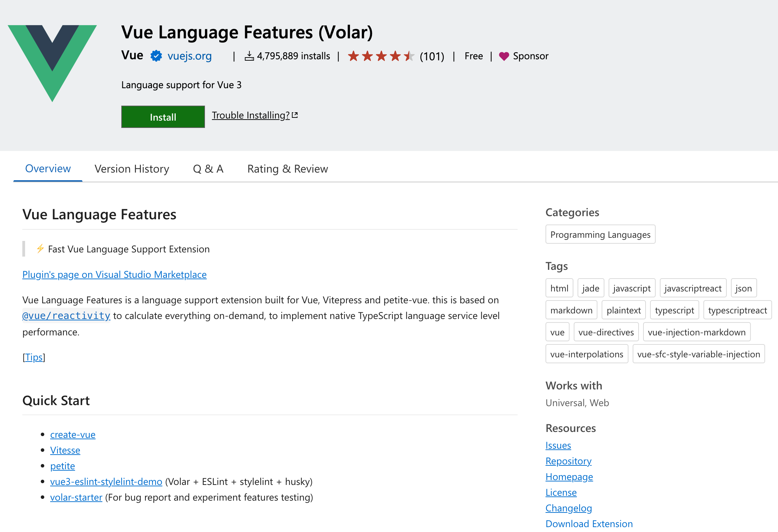Click the Vue logo extension icon

click(52, 63)
